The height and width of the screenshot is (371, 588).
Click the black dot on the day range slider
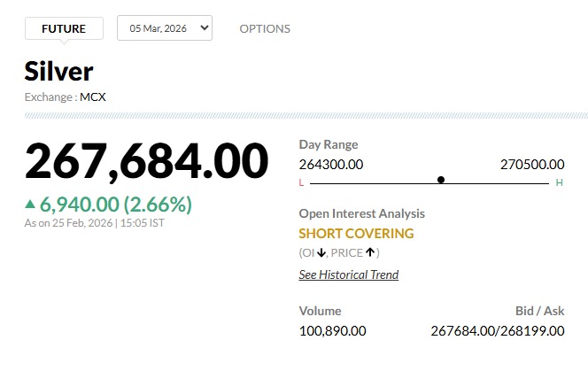441,180
